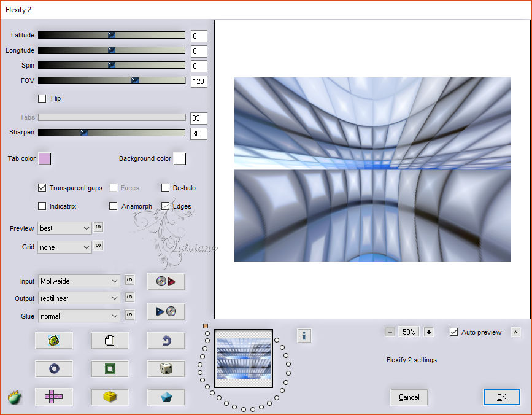Click the dice randomize button
The height and width of the screenshot is (415, 532).
tap(166, 368)
